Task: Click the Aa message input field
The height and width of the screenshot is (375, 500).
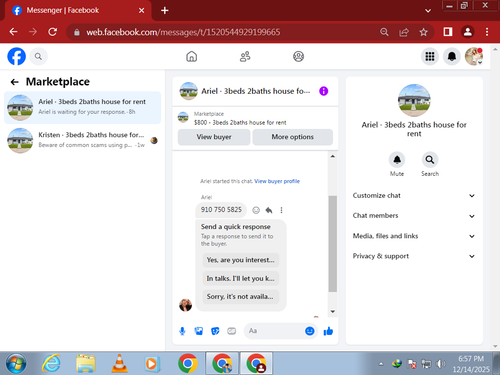Action: [x=275, y=331]
